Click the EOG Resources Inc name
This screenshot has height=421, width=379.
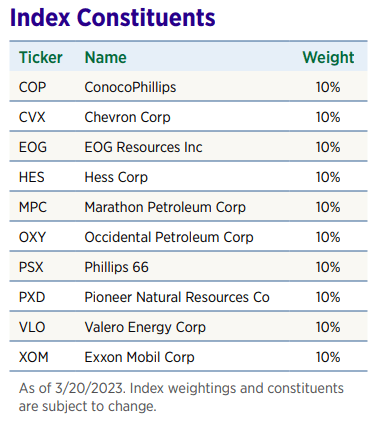143,147
